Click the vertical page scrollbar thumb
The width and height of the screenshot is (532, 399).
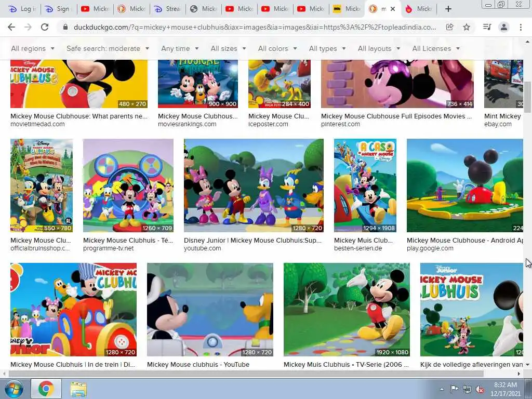(x=527, y=97)
